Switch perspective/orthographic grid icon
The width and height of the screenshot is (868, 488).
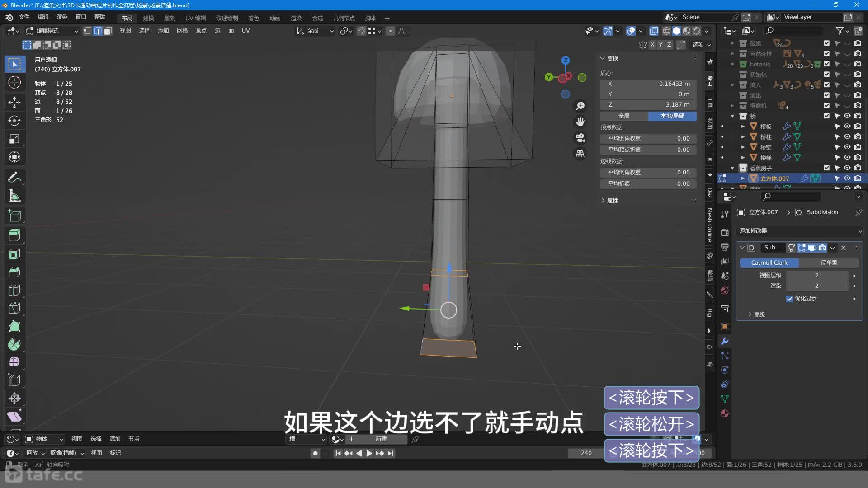point(580,154)
